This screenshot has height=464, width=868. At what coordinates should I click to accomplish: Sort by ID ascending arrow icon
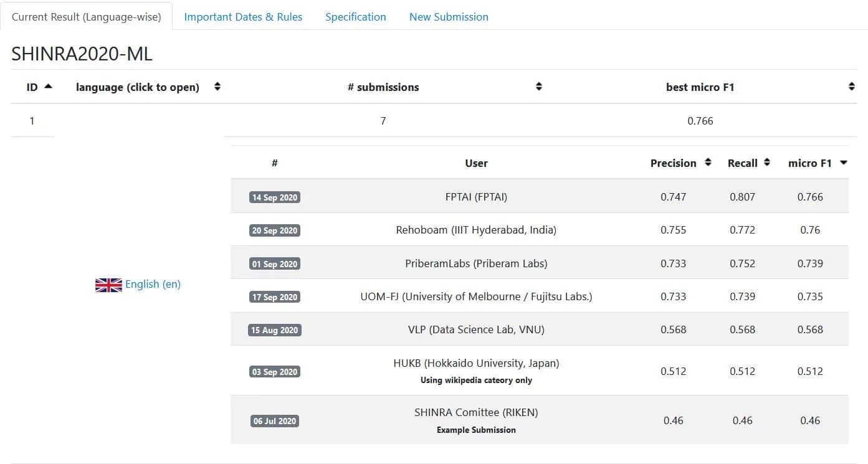(48, 87)
